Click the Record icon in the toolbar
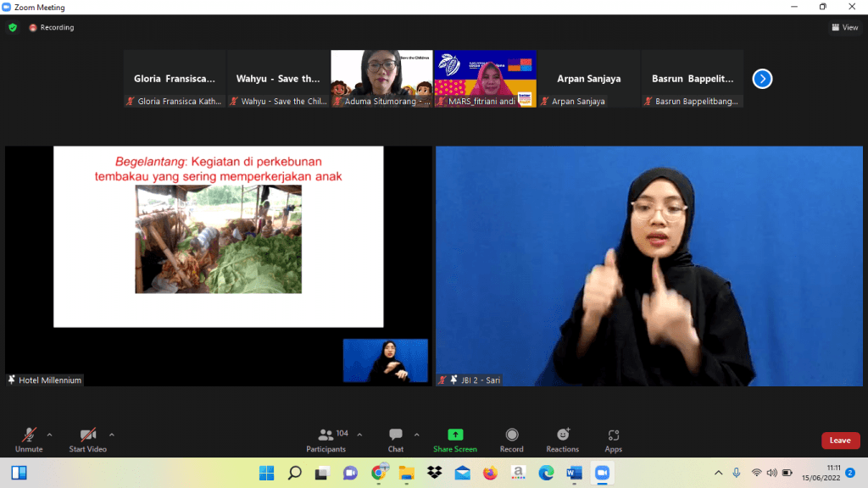This screenshot has height=488, width=868. pyautogui.click(x=511, y=435)
